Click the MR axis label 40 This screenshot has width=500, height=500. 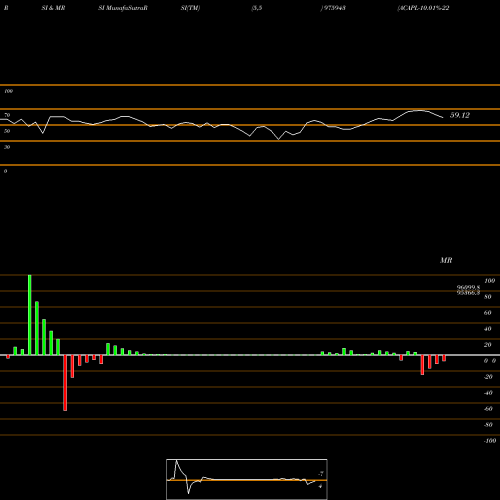(x=488, y=329)
